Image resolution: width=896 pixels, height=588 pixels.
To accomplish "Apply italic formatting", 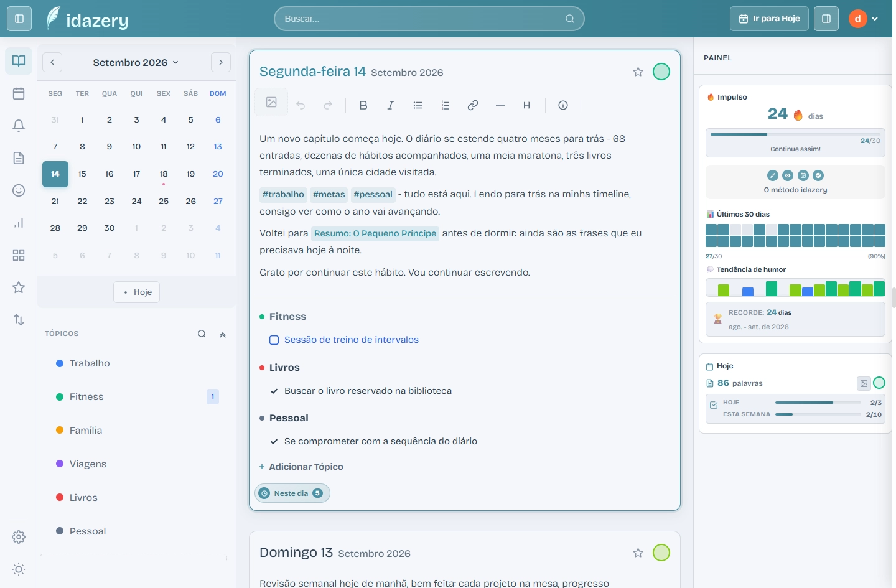I will click(391, 105).
